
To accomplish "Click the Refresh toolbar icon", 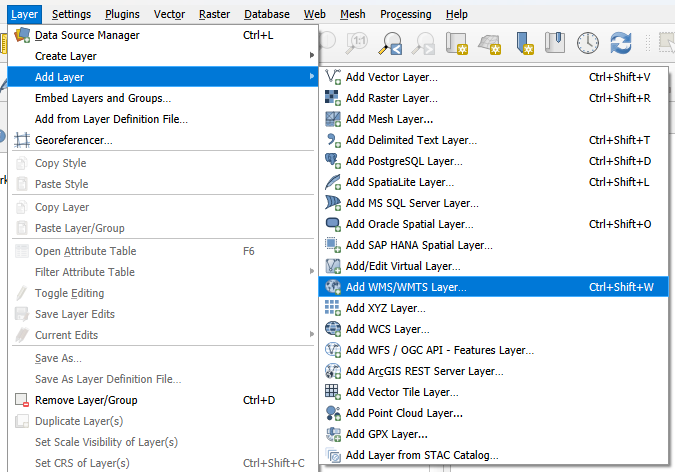I will (621, 43).
